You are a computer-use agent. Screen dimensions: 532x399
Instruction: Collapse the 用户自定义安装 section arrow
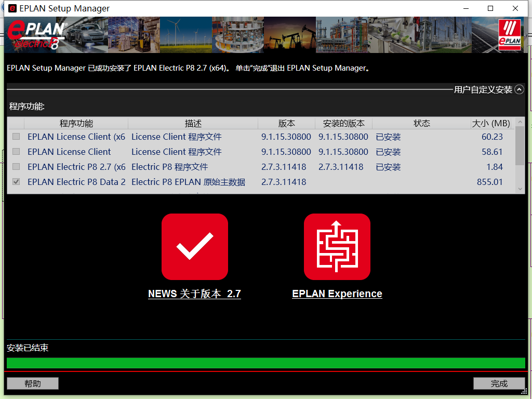519,90
